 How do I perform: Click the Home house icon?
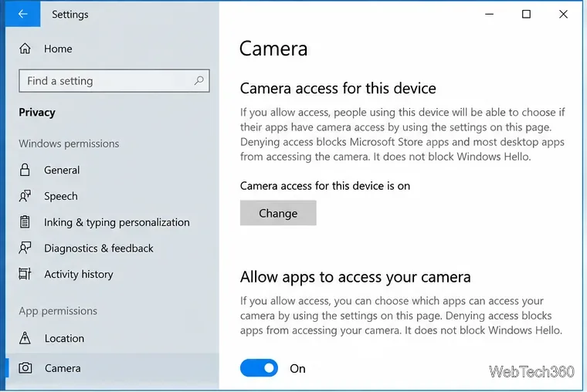tap(25, 49)
